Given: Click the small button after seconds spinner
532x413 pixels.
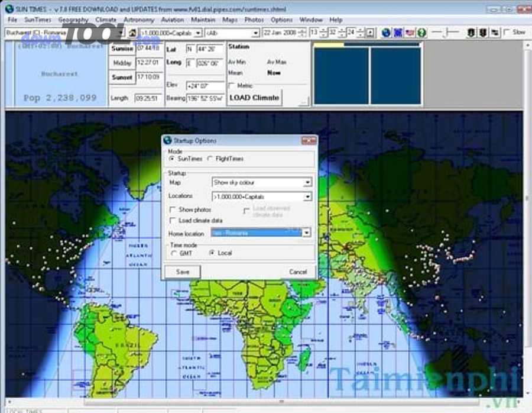Looking at the screenshot, I should 371,33.
